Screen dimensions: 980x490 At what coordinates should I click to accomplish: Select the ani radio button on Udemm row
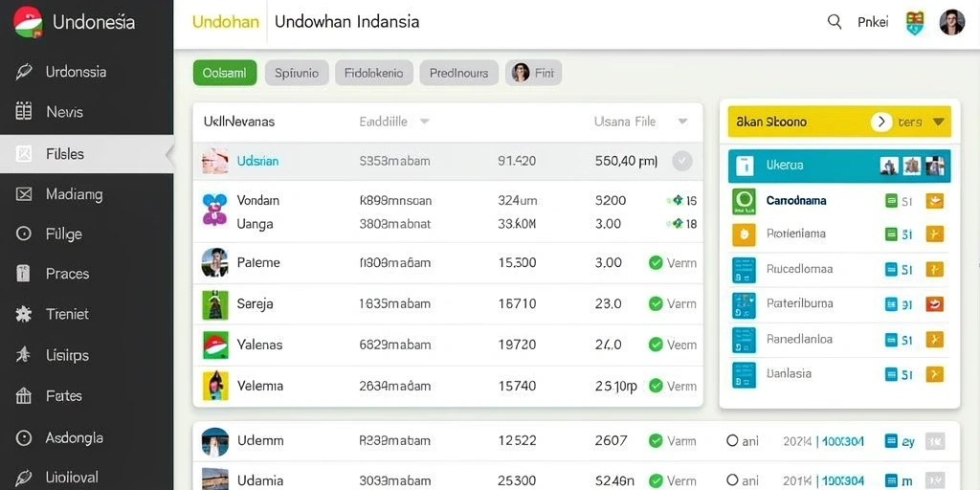pyautogui.click(x=732, y=440)
